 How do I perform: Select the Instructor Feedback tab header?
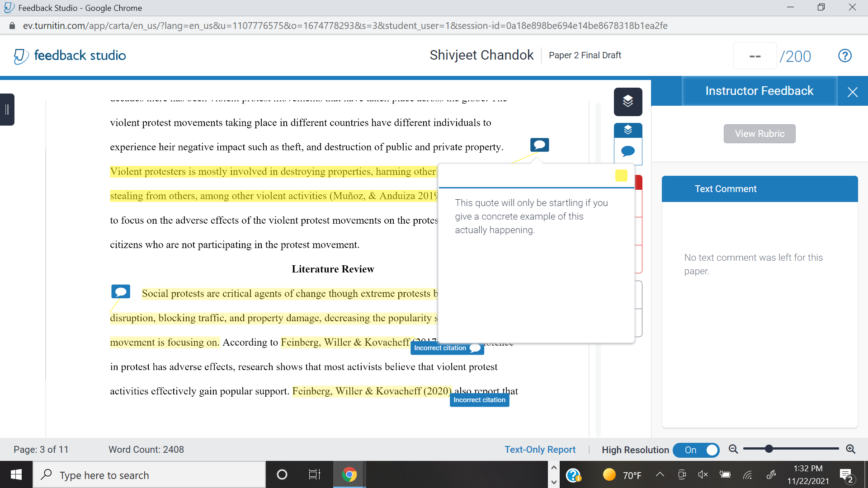[759, 91]
